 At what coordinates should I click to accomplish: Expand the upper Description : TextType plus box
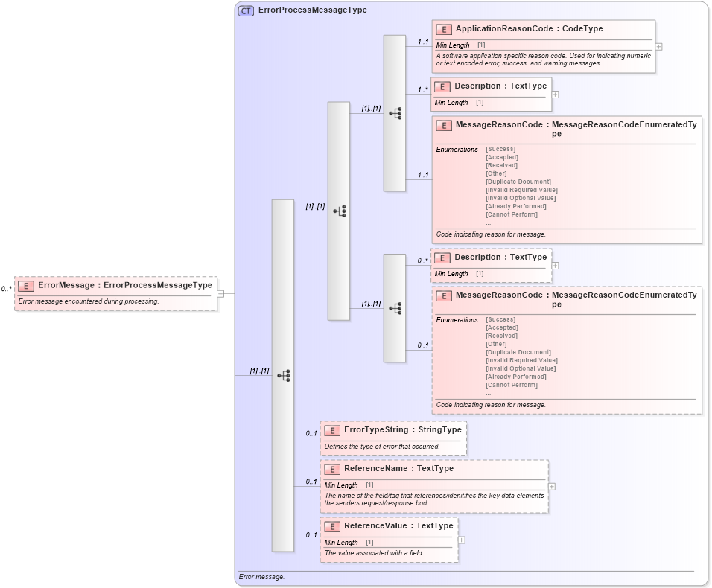click(x=557, y=94)
